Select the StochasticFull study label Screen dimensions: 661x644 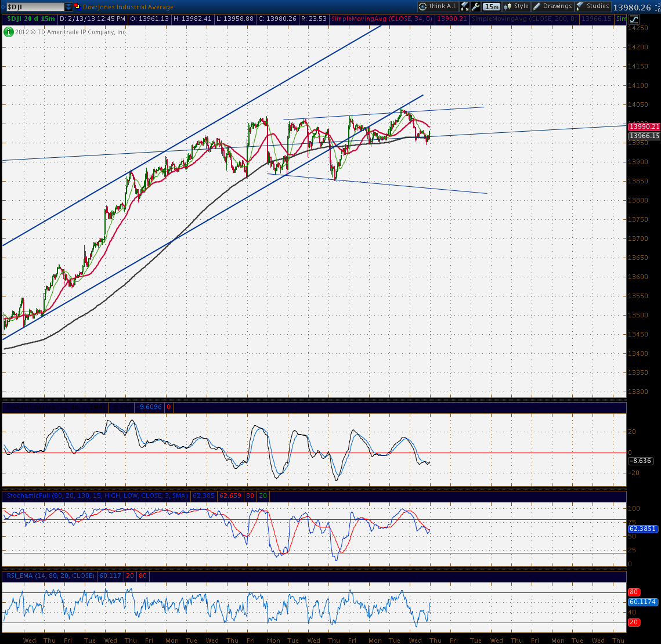[x=97, y=495]
